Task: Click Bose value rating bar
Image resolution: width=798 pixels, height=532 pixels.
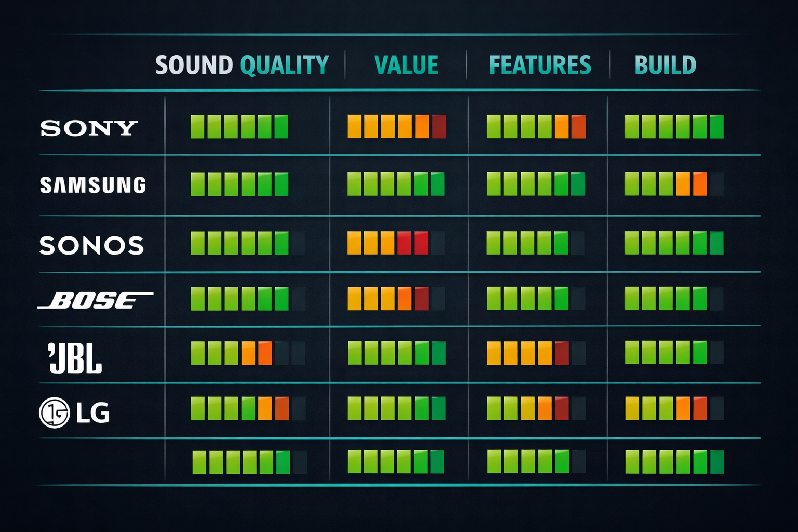Action: coord(396,298)
